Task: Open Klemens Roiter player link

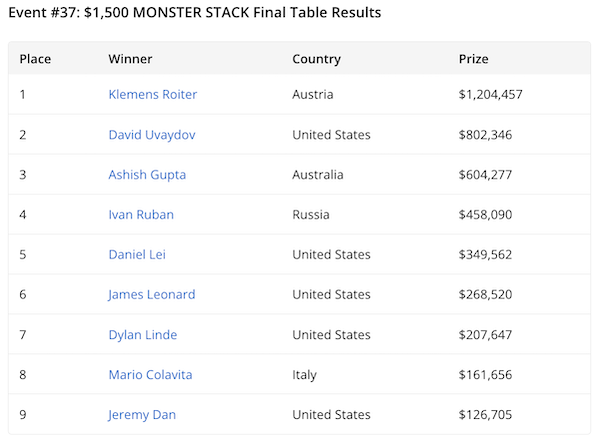Action: pos(152,94)
